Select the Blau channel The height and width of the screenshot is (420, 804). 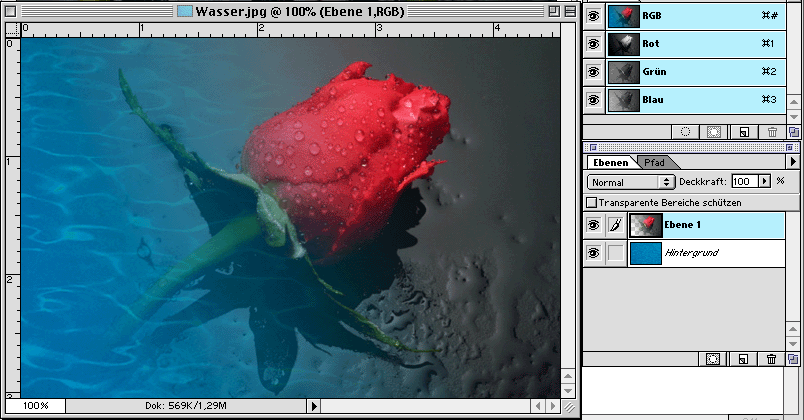(680, 100)
